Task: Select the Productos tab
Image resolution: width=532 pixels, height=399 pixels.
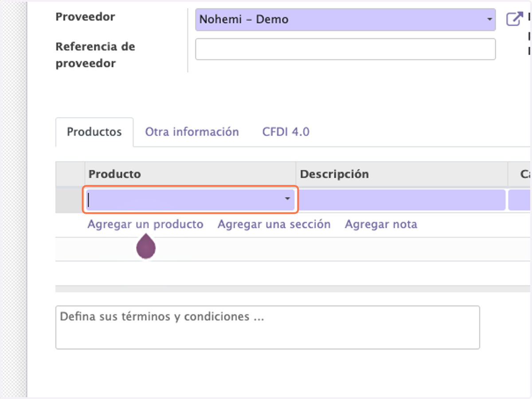Action: coord(94,132)
